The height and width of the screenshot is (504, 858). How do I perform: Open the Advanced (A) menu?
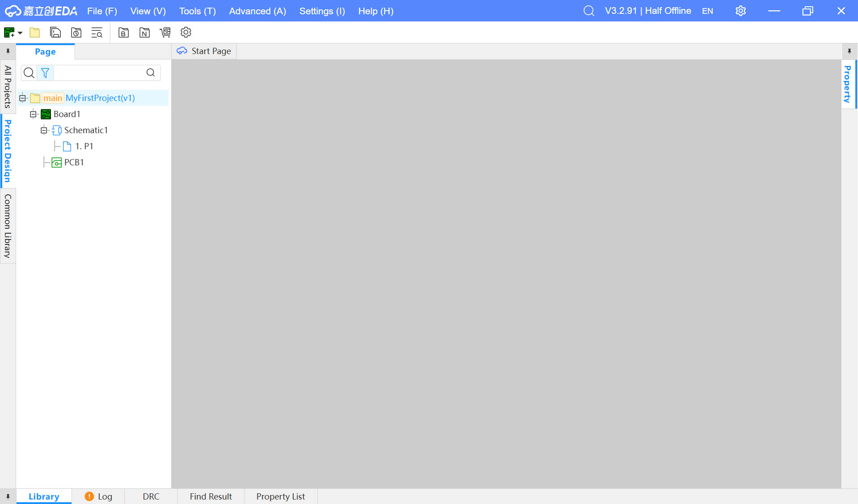[257, 11]
